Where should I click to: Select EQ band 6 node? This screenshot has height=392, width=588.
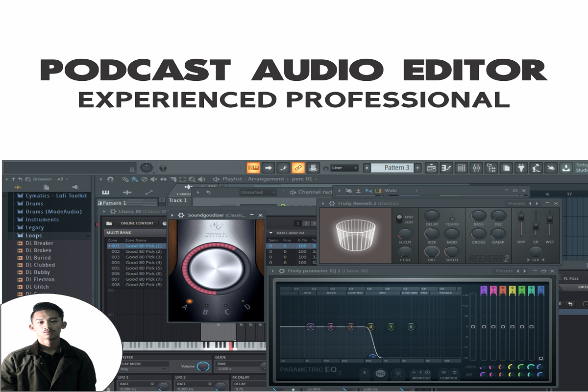coord(411,326)
